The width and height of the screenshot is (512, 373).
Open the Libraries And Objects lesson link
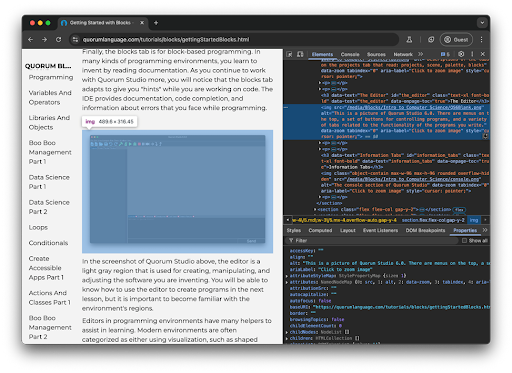(x=49, y=123)
